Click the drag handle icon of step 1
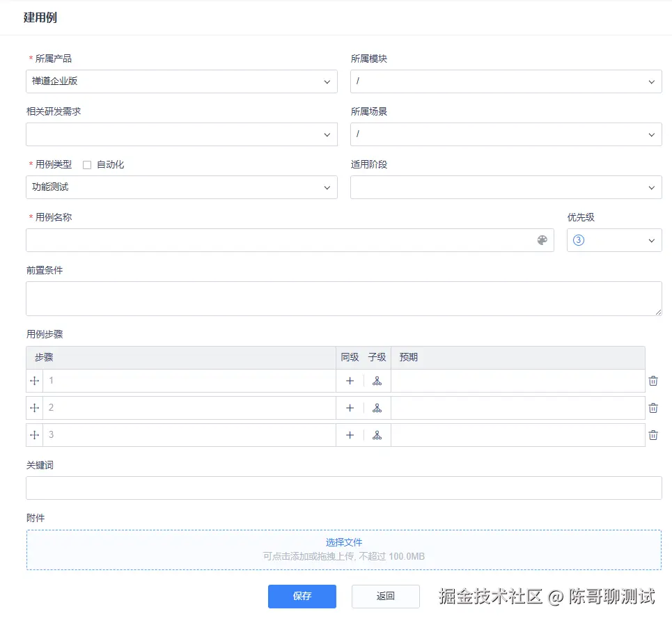Viewport: 672px width, 623px height. point(34,381)
